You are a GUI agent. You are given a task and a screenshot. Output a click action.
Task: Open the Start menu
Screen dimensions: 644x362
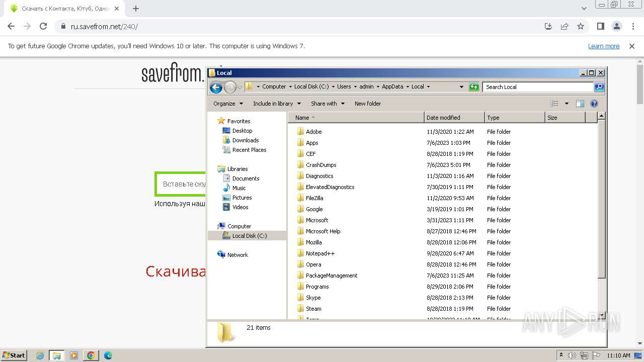(14, 355)
